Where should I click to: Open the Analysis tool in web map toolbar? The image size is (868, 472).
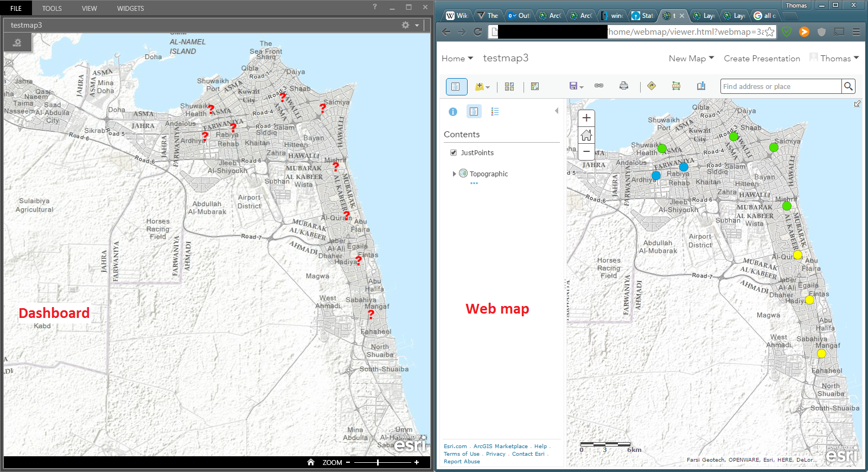[x=535, y=86]
